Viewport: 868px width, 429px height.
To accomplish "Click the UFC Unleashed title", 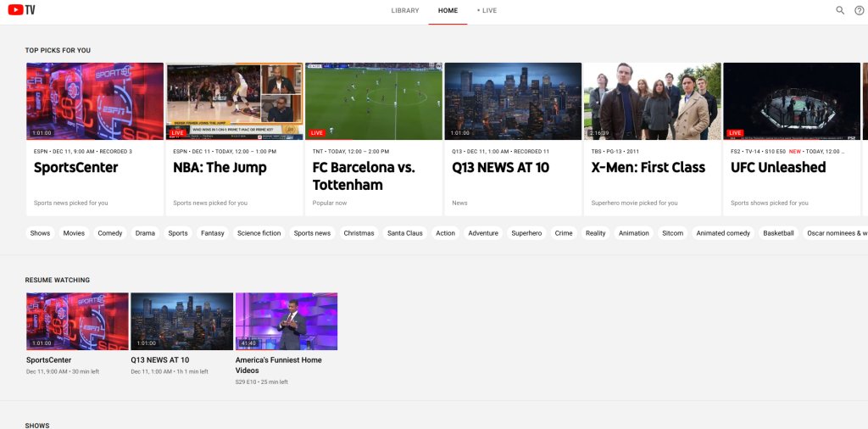I will click(x=778, y=168).
